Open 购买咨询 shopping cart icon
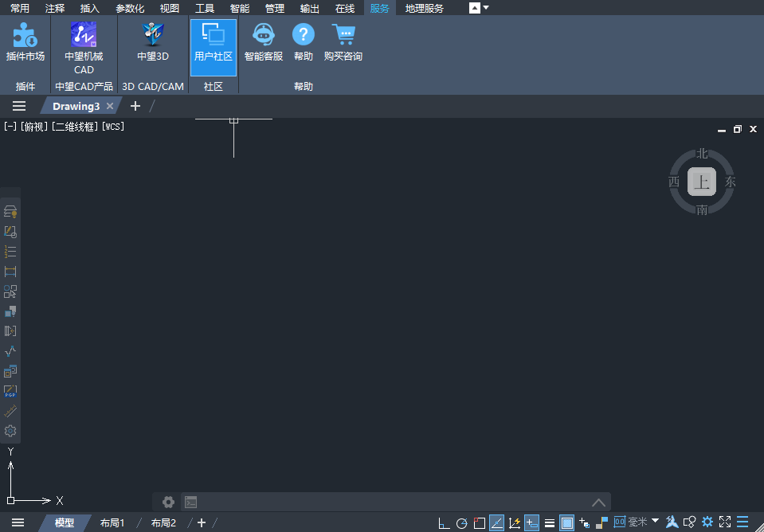 click(343, 43)
